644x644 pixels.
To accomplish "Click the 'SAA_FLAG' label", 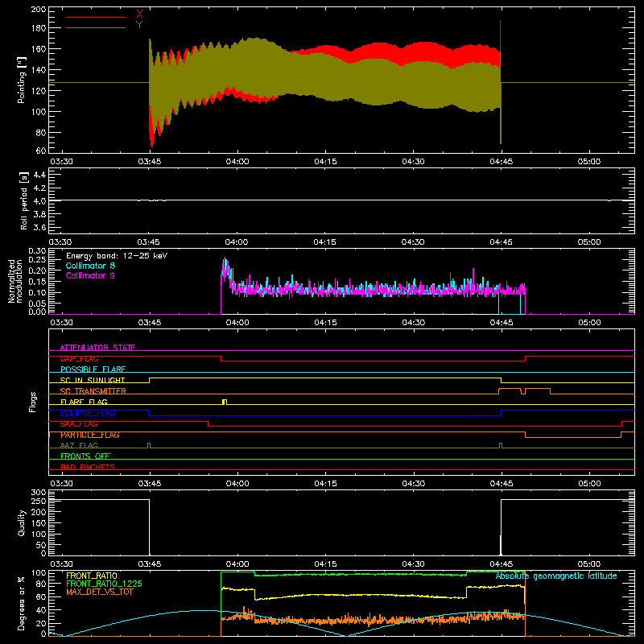I will pos(79,424).
